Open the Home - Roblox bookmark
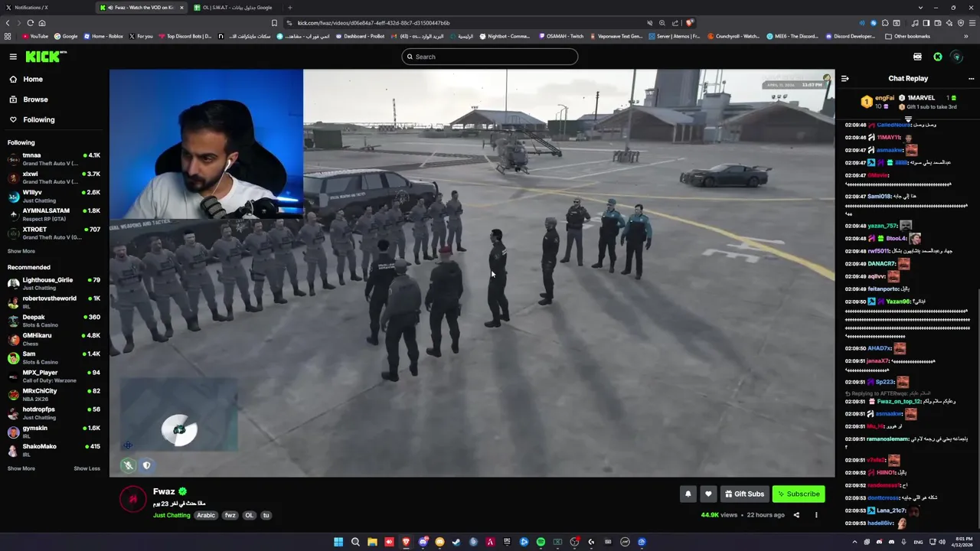This screenshot has height=551, width=980. click(103, 36)
